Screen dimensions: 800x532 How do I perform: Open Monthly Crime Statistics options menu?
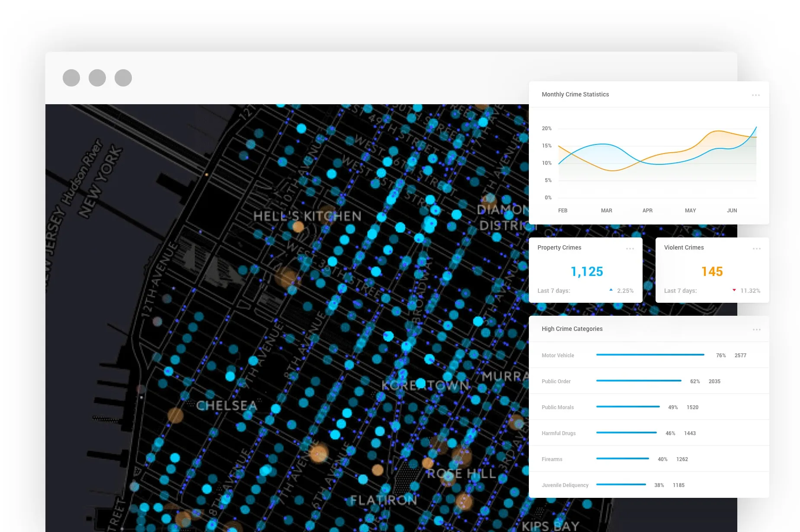pyautogui.click(x=755, y=95)
